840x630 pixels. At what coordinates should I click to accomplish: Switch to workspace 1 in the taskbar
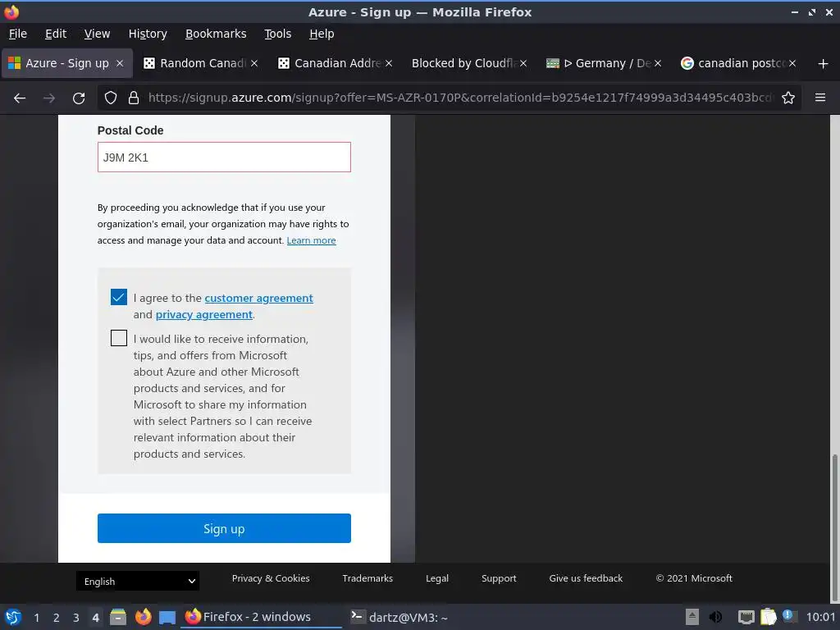pos(36,618)
